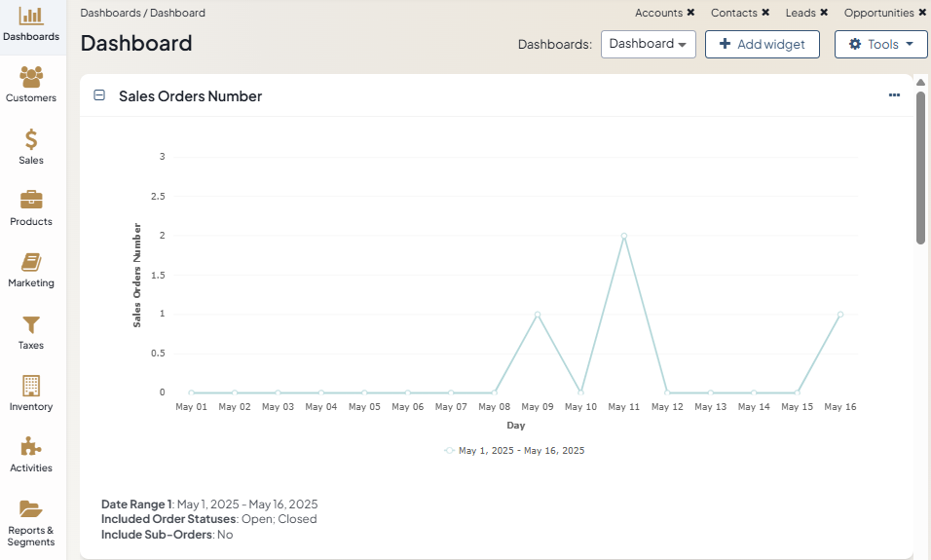
Task: Open the Activities puzzle icon
Action: (x=31, y=447)
